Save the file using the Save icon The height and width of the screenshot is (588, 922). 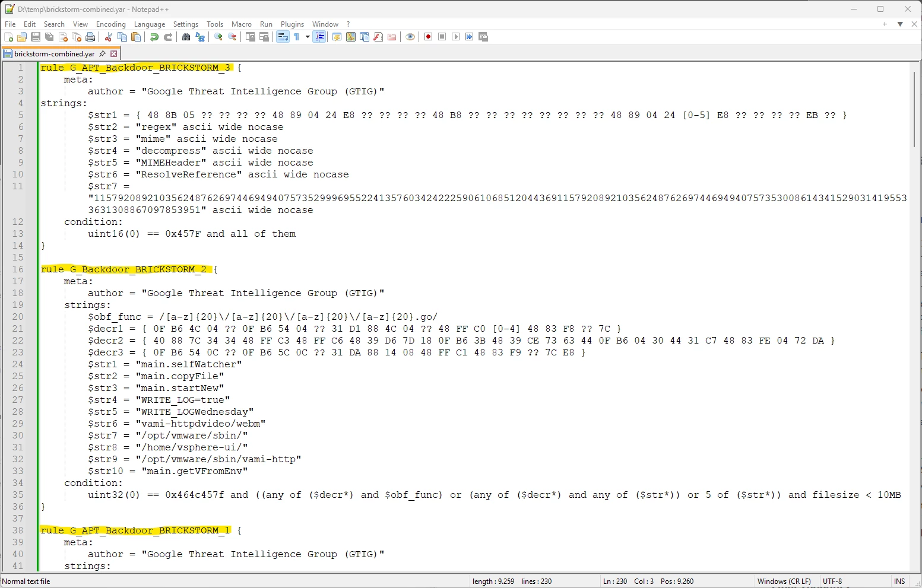[x=36, y=37]
